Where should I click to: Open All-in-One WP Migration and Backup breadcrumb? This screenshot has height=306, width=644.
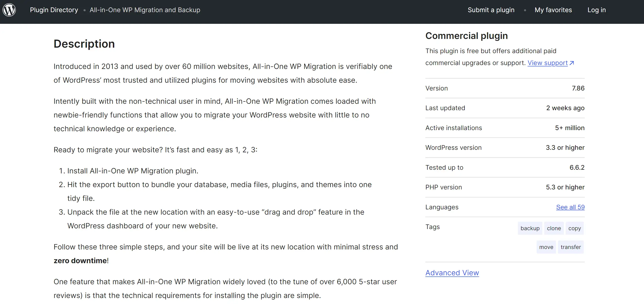145,10
